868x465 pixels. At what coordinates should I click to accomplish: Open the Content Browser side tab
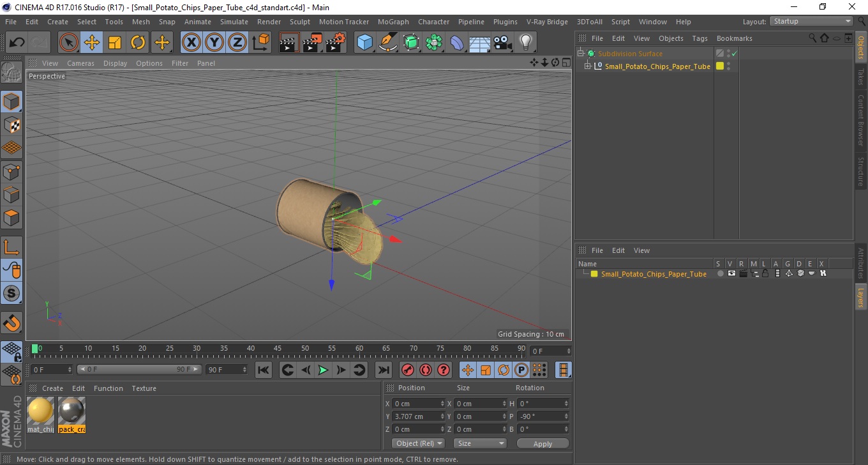tap(860, 120)
